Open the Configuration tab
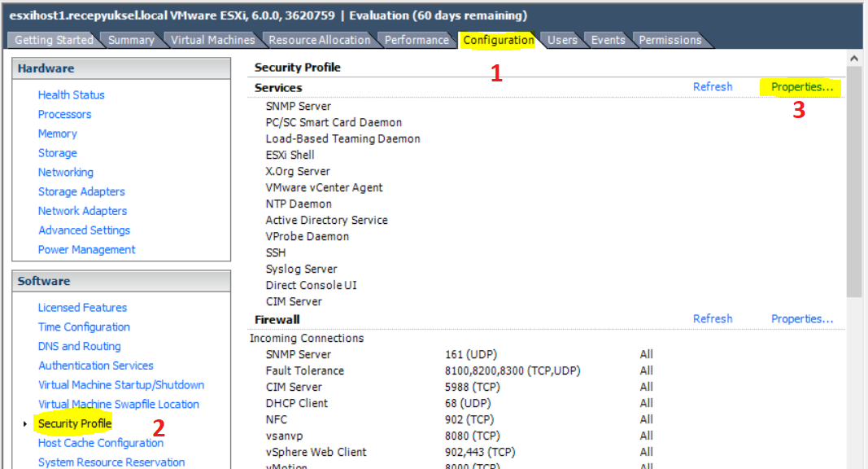 coord(498,40)
